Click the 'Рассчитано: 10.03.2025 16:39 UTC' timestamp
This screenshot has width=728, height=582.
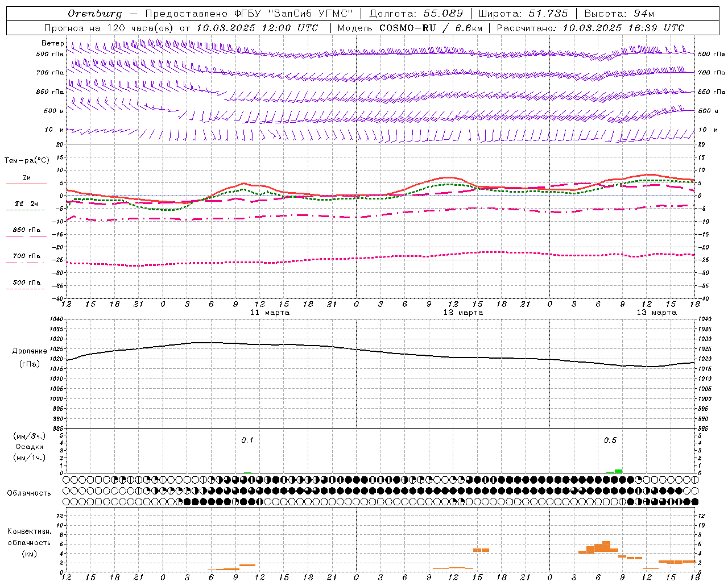click(590, 28)
